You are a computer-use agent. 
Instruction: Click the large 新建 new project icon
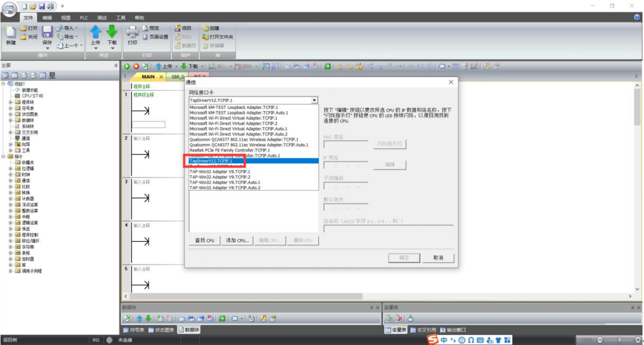[11, 32]
